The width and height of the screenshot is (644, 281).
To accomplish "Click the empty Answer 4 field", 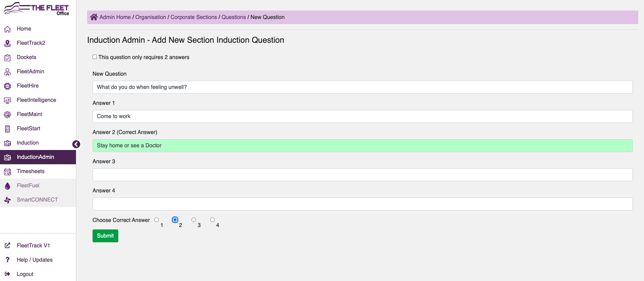I will [x=362, y=204].
